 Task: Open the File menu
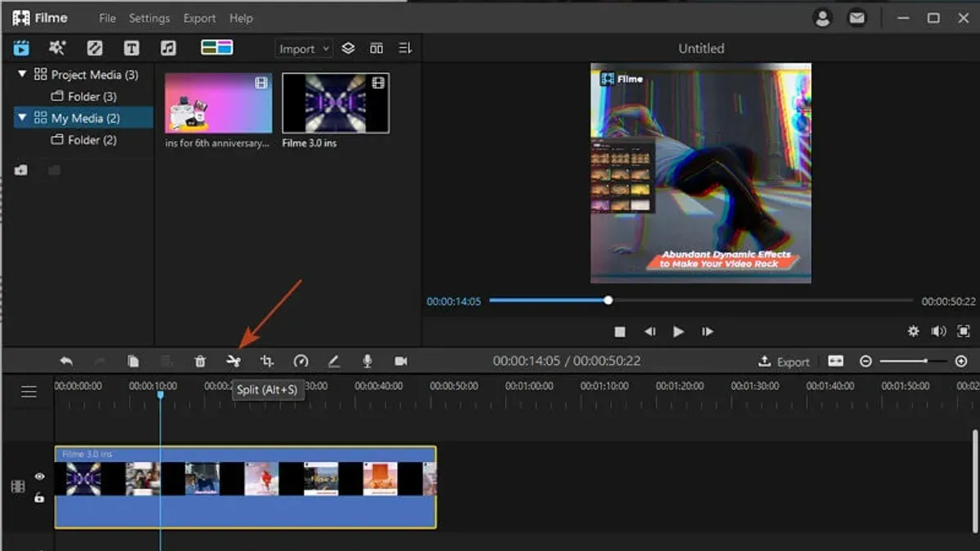tap(107, 18)
